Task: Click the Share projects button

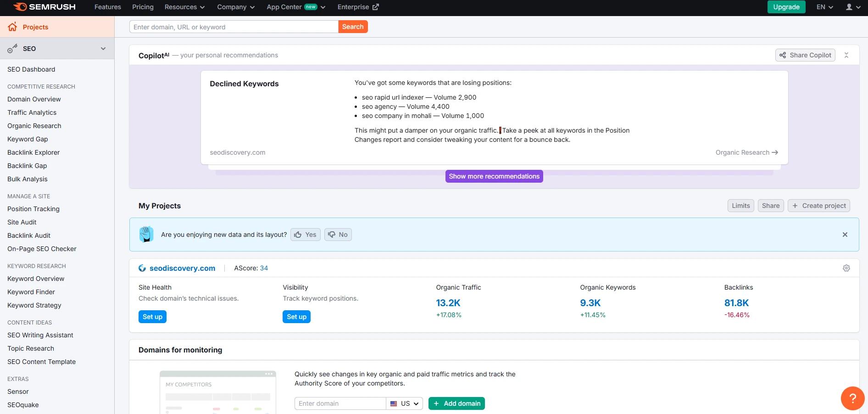Action: [x=771, y=206]
